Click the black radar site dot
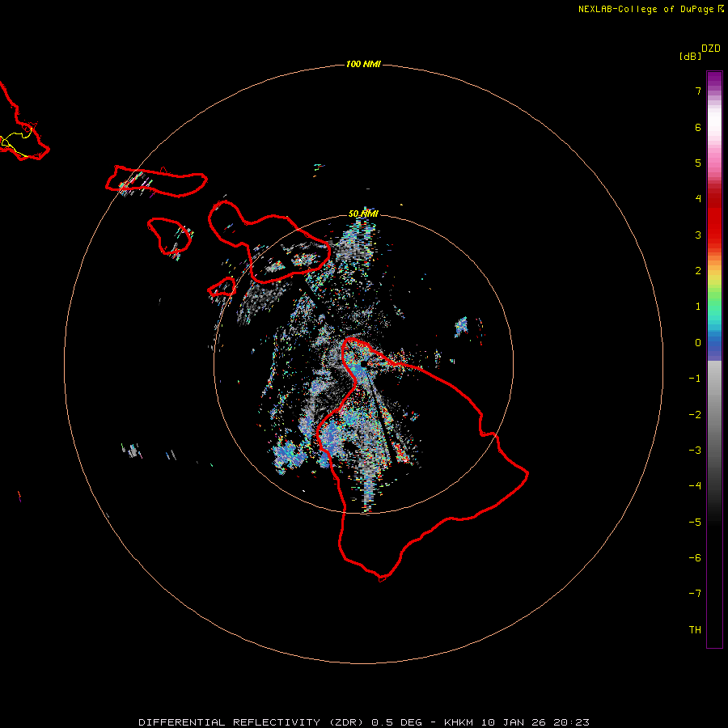This screenshot has width=728, height=728. pyautogui.click(x=364, y=364)
